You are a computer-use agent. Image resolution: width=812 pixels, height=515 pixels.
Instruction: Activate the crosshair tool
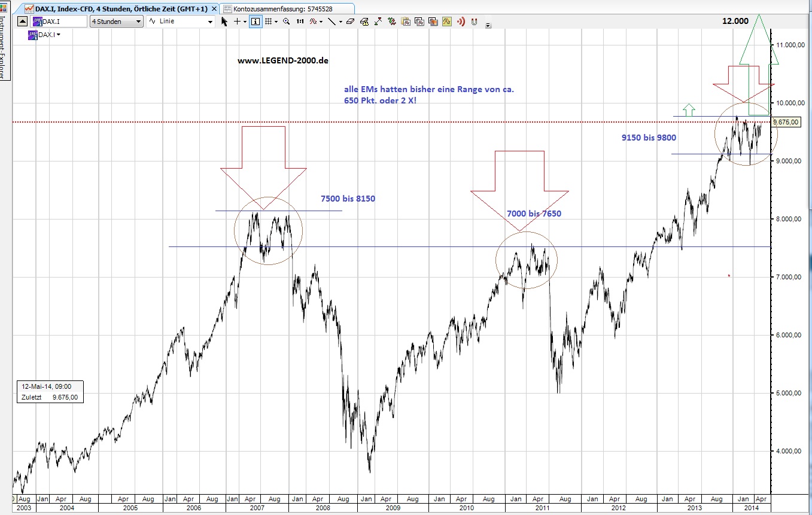[x=237, y=22]
